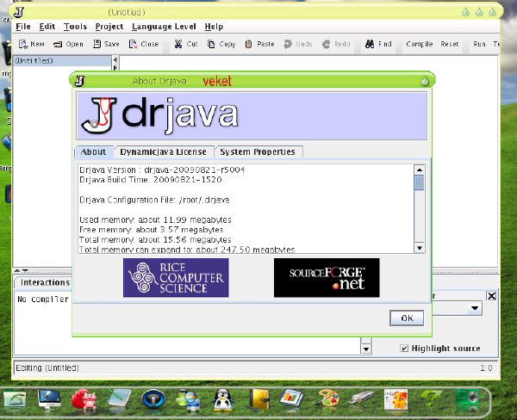The width and height of the screenshot is (517, 420).
Task: Click the drjava banner logo
Action: click(160, 115)
